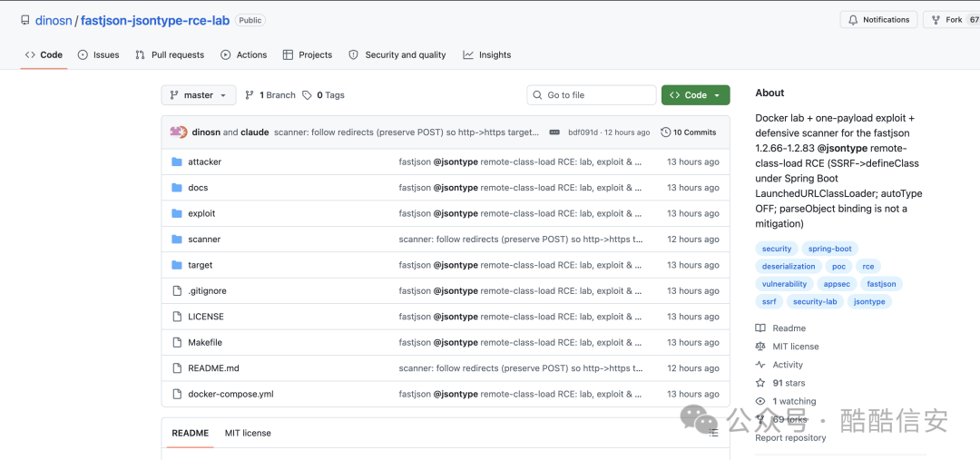
Task: Select the README tab below file list
Action: (190, 433)
